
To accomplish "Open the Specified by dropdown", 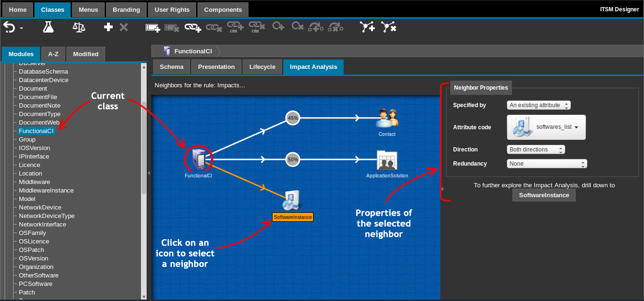I will click(x=538, y=105).
